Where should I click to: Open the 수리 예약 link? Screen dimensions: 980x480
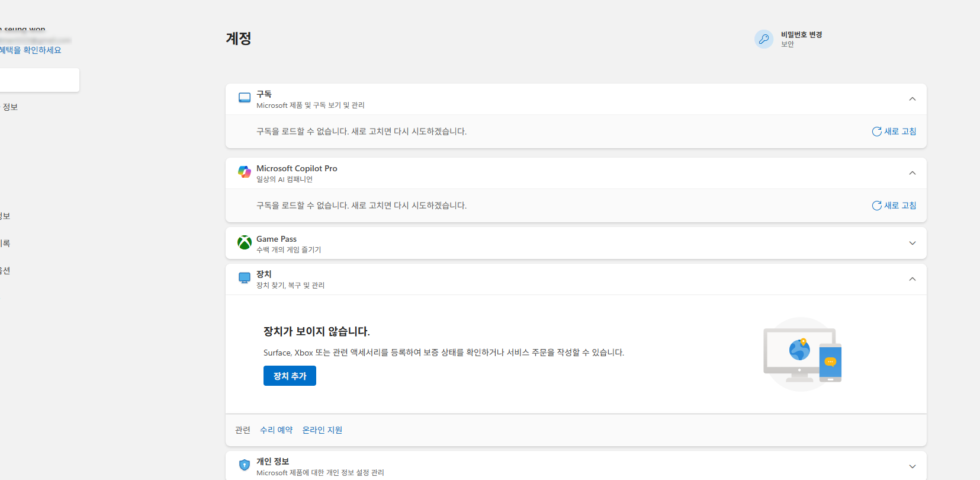pos(277,430)
